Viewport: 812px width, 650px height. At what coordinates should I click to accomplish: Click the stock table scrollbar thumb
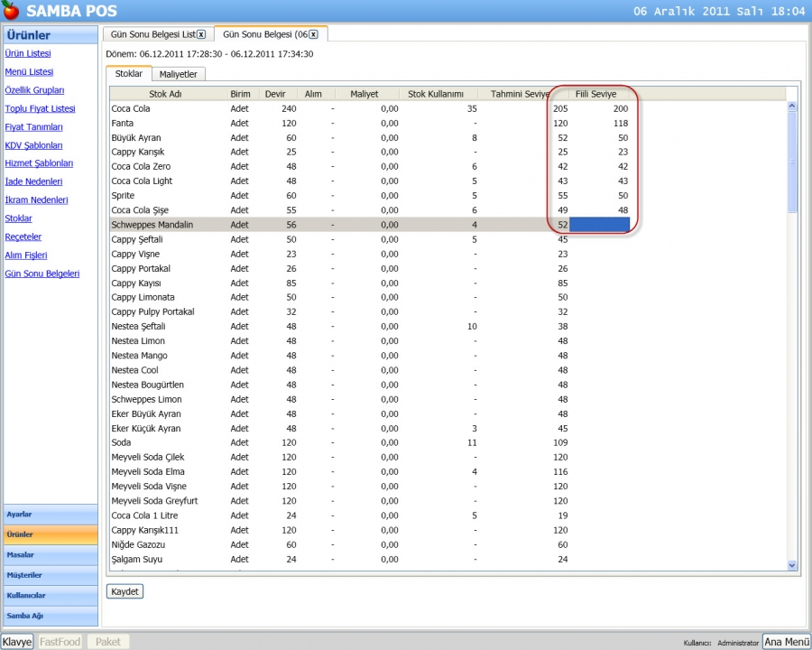(x=792, y=162)
